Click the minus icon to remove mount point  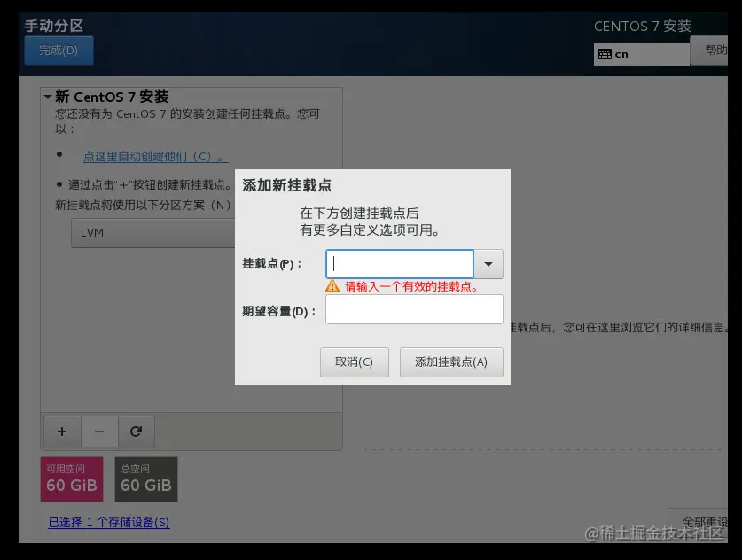coord(99,432)
